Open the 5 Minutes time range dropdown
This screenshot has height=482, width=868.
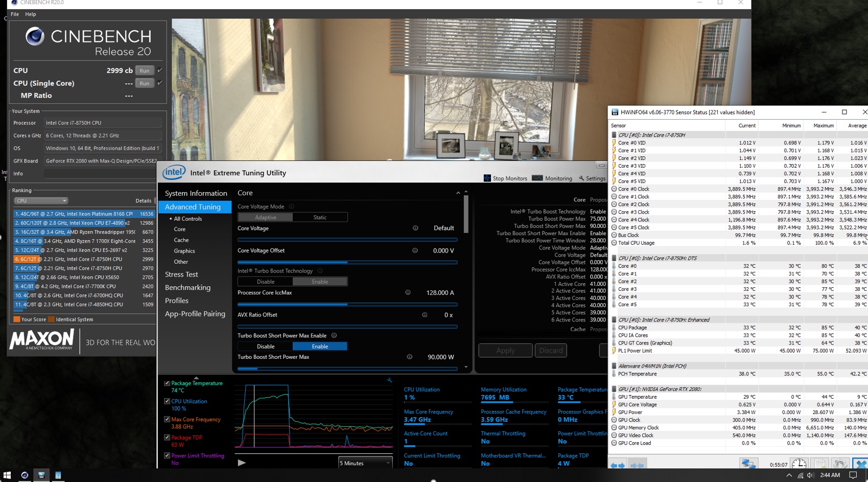point(366,463)
